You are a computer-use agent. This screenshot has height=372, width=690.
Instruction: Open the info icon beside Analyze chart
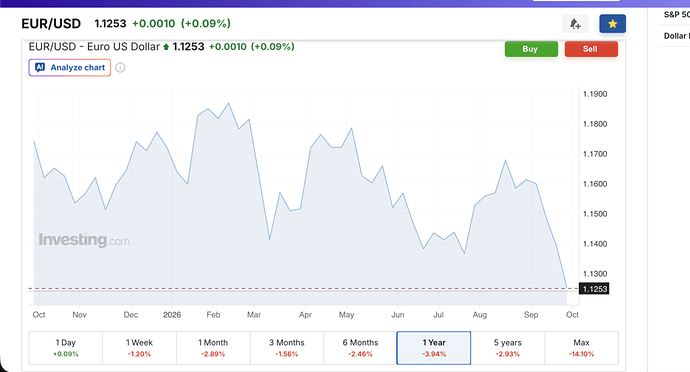[x=120, y=67]
